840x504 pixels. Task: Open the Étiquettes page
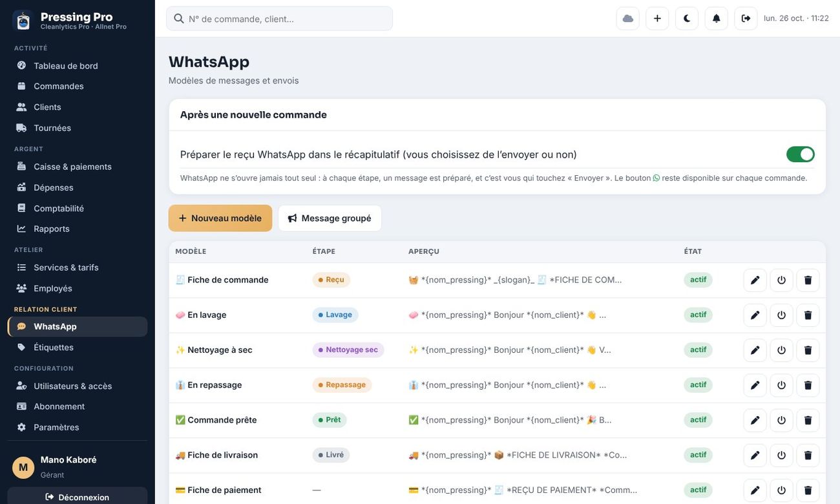click(x=78, y=347)
